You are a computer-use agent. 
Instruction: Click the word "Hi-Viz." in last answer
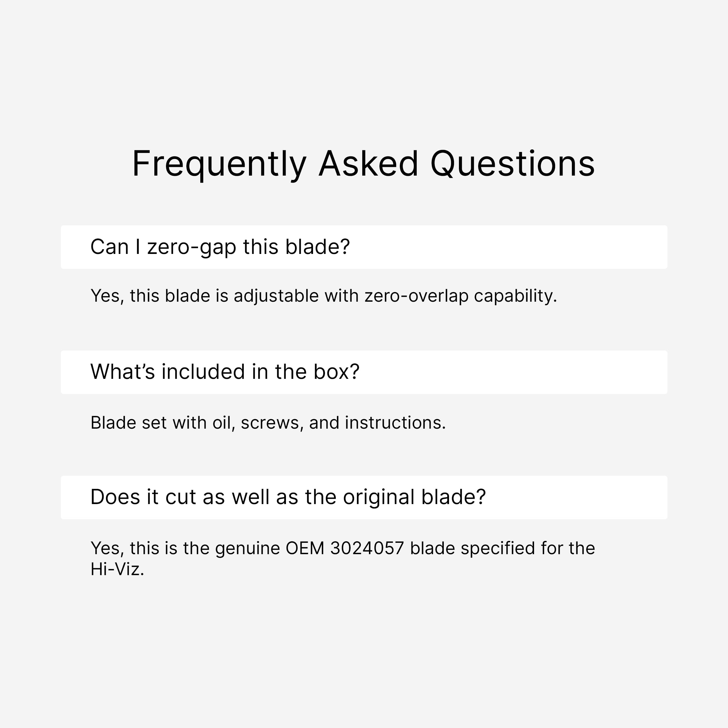(x=117, y=569)
